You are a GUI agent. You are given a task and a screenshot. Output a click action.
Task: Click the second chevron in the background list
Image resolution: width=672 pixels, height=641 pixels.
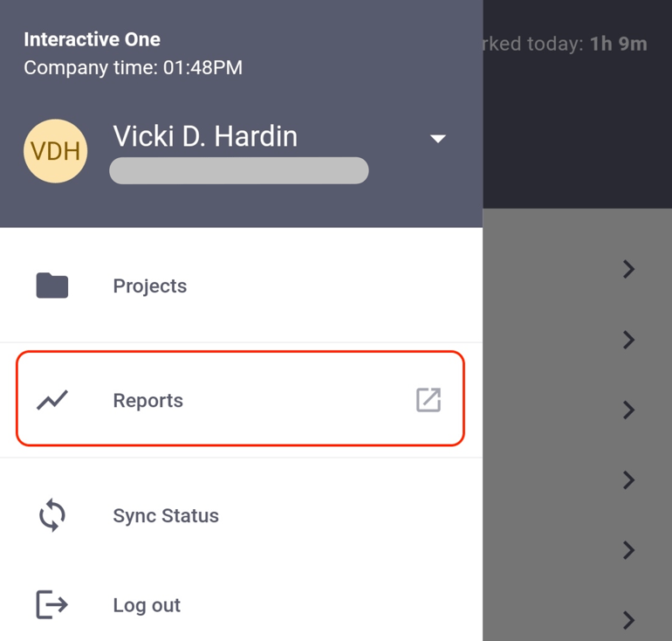tap(628, 340)
